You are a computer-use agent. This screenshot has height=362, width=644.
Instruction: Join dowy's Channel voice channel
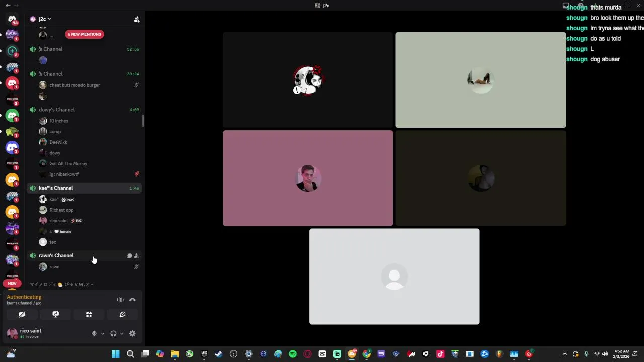(x=84, y=110)
